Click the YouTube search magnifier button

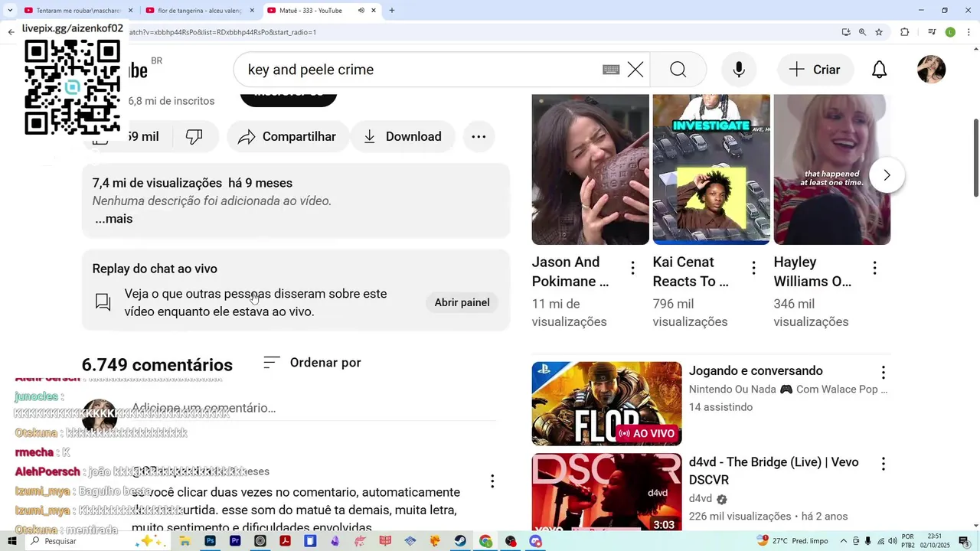coord(678,70)
